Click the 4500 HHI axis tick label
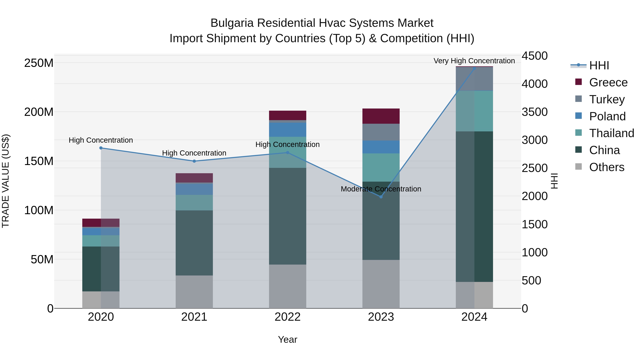This screenshot has width=644, height=362. click(x=535, y=56)
